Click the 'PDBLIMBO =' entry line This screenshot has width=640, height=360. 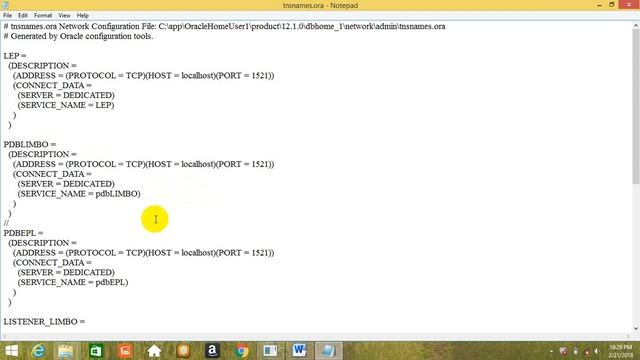(x=29, y=144)
